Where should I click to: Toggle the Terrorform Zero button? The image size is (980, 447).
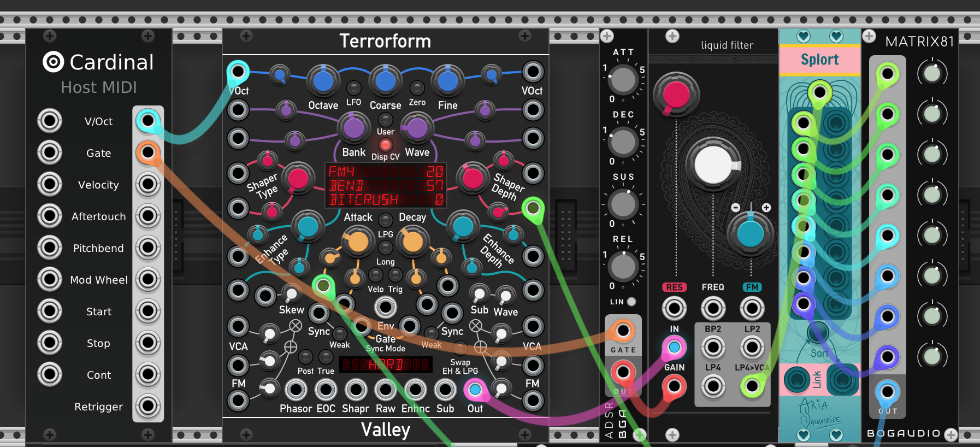pyautogui.click(x=417, y=88)
